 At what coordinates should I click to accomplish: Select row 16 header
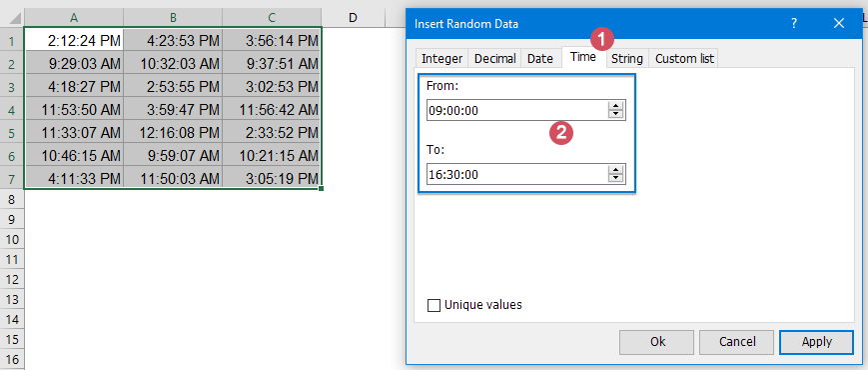[x=12, y=358]
